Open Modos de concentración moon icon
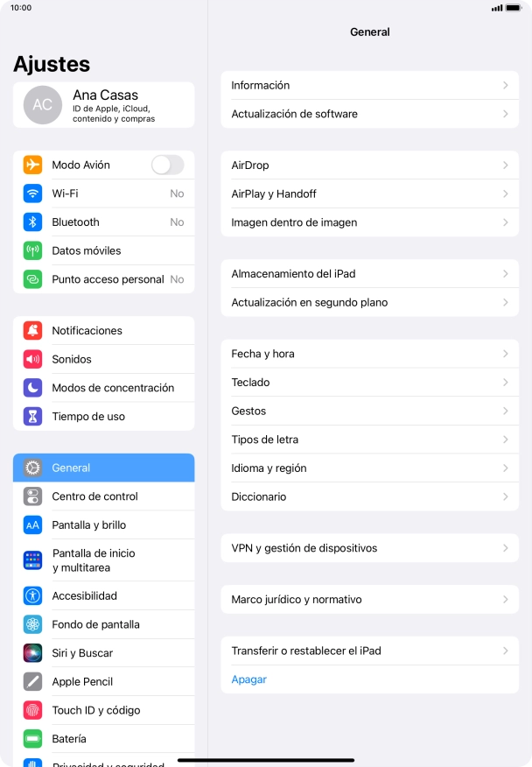Screen dimensions: 532x767 32,388
